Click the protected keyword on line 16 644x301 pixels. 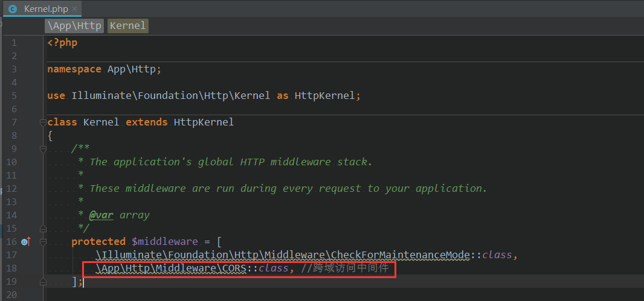pos(98,241)
